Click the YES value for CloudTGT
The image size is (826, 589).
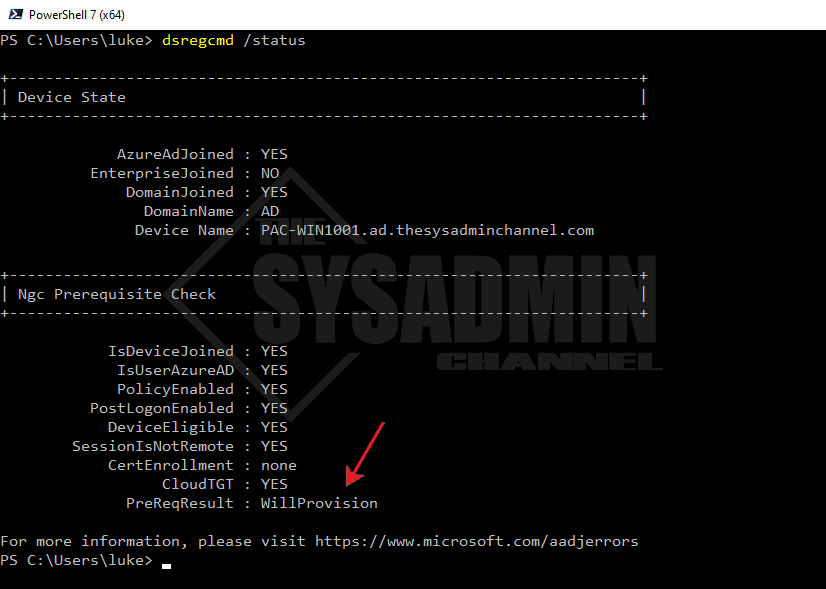(274, 484)
